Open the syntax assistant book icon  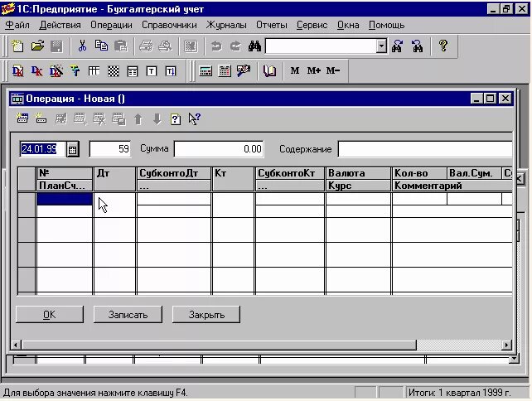[269, 71]
